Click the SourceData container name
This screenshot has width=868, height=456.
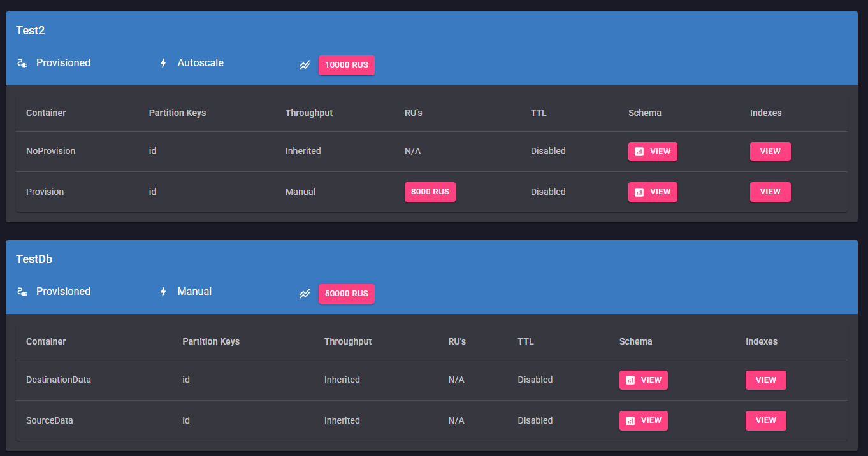click(x=49, y=420)
